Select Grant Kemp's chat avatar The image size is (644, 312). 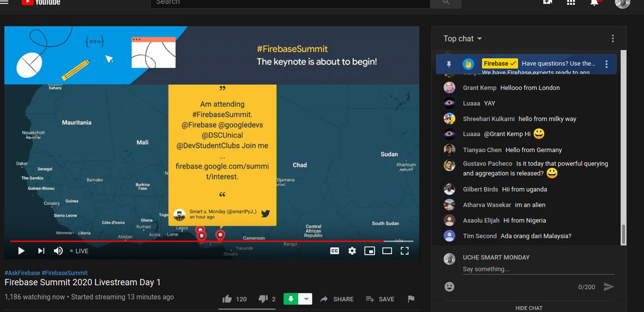coord(450,87)
